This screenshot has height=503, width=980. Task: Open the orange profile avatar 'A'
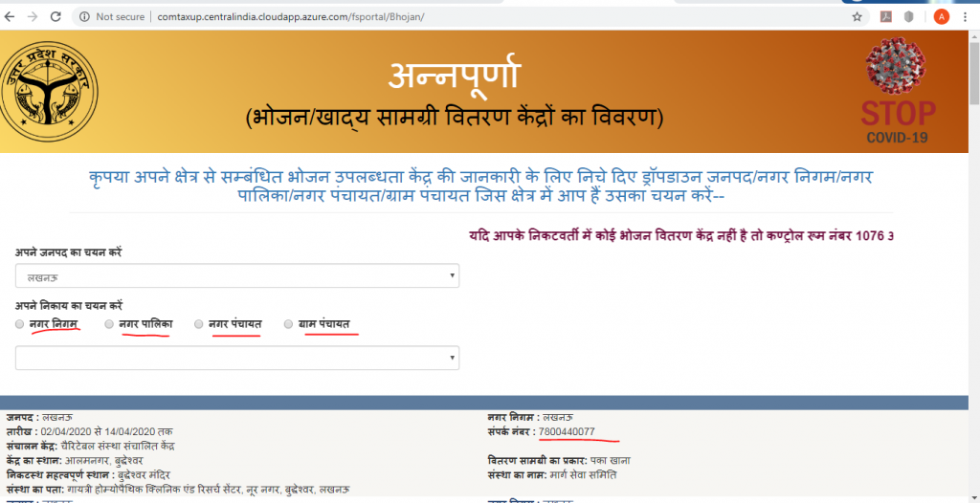941,17
